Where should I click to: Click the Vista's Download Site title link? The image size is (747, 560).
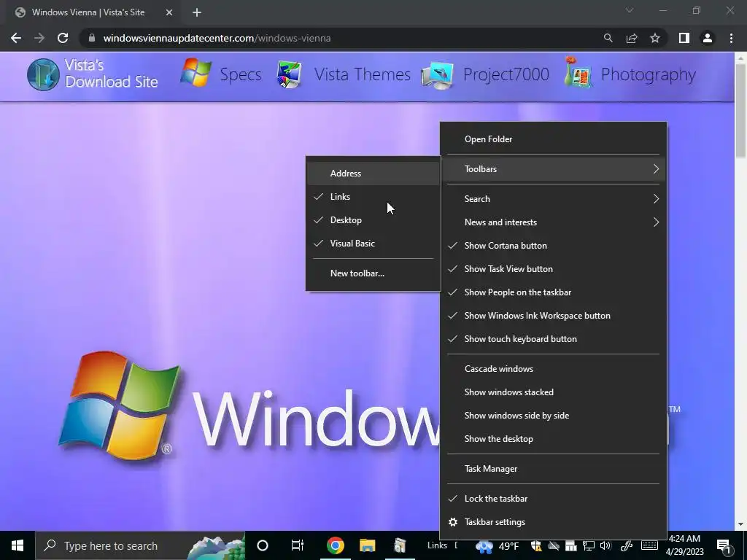pos(112,74)
